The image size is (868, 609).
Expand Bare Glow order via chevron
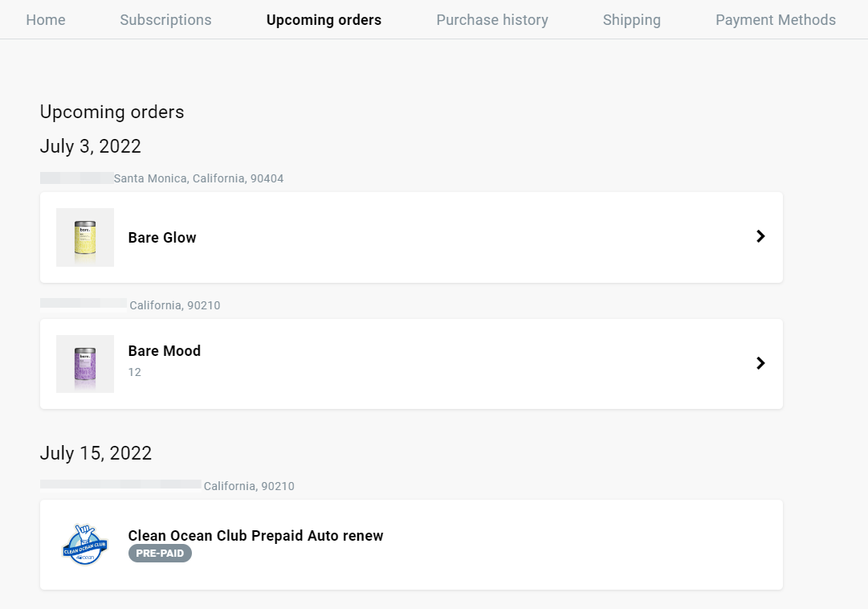[760, 237]
